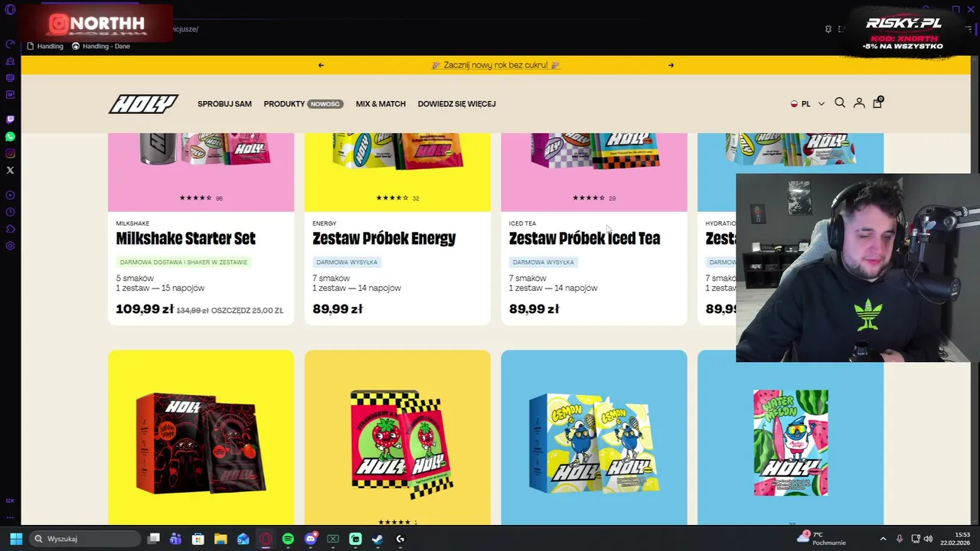Open the PRODUKTY menu
The height and width of the screenshot is (551, 980).
pos(284,104)
